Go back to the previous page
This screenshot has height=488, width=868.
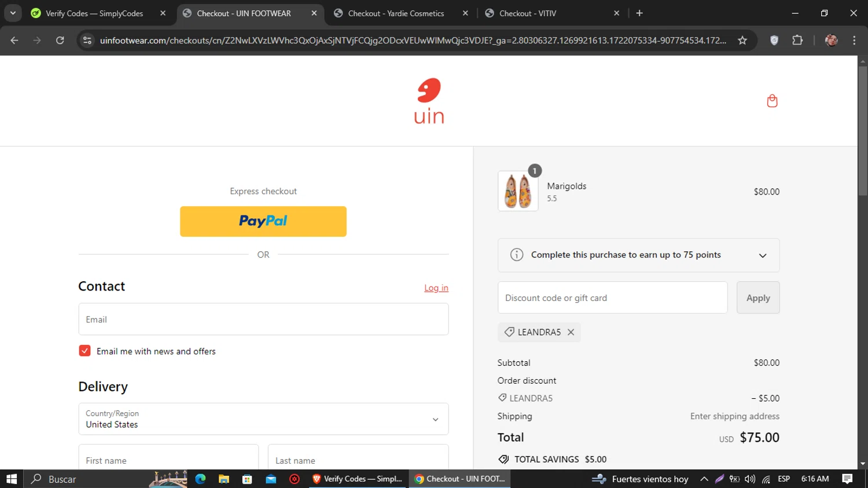(14, 40)
